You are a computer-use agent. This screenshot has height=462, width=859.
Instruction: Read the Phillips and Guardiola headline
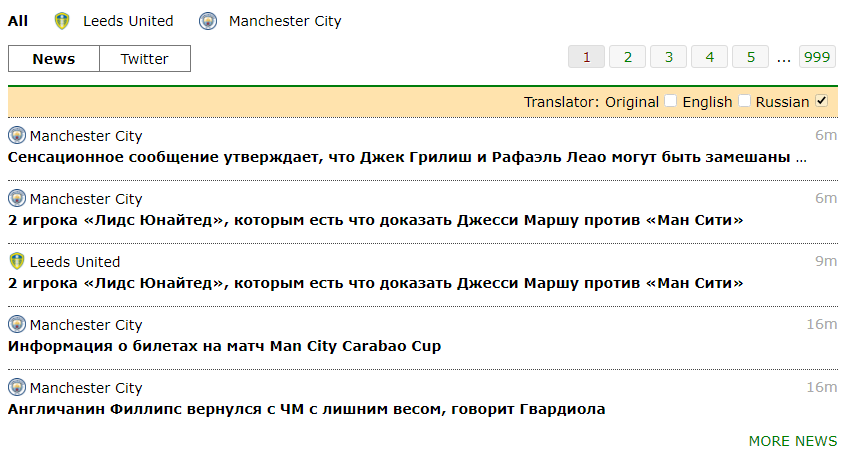click(x=306, y=409)
